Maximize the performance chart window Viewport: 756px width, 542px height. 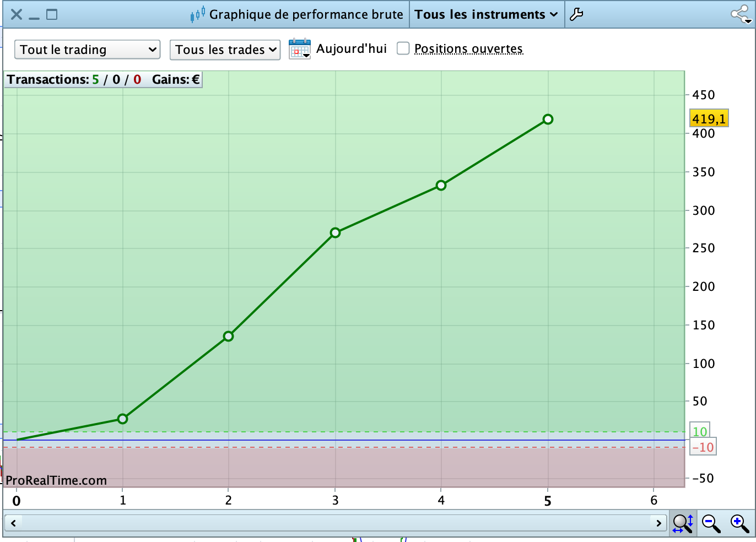click(x=52, y=14)
